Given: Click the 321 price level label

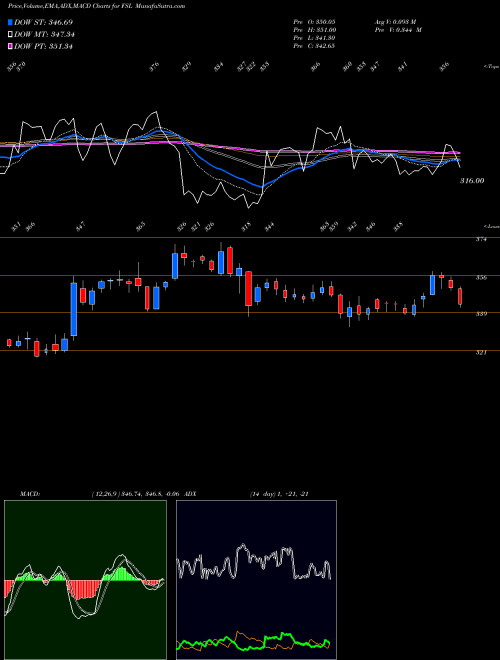Looking at the screenshot, I should click(x=481, y=352).
